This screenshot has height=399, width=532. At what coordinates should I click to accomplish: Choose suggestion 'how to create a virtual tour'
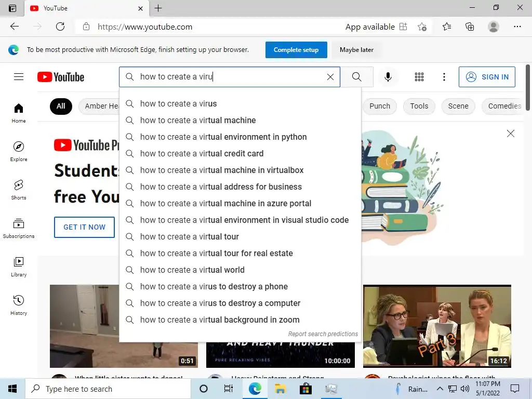click(240, 236)
